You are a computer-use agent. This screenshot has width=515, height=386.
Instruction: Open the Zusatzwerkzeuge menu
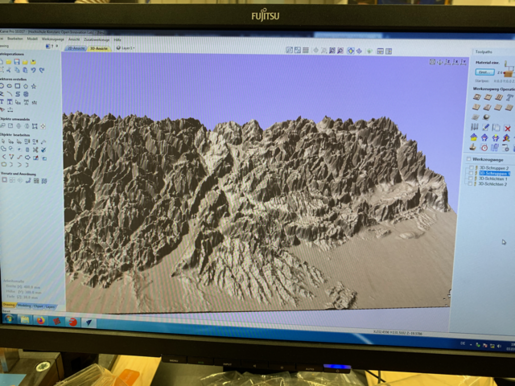click(x=97, y=40)
